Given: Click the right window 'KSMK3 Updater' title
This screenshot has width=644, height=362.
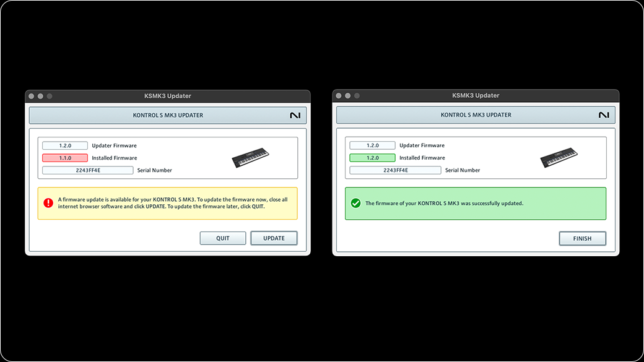Looking at the screenshot, I should point(476,96).
